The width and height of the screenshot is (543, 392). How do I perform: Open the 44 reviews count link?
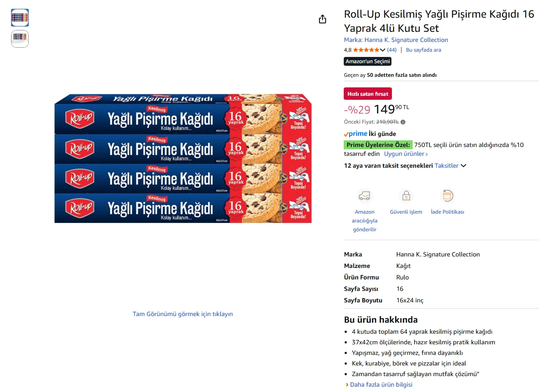pos(392,50)
